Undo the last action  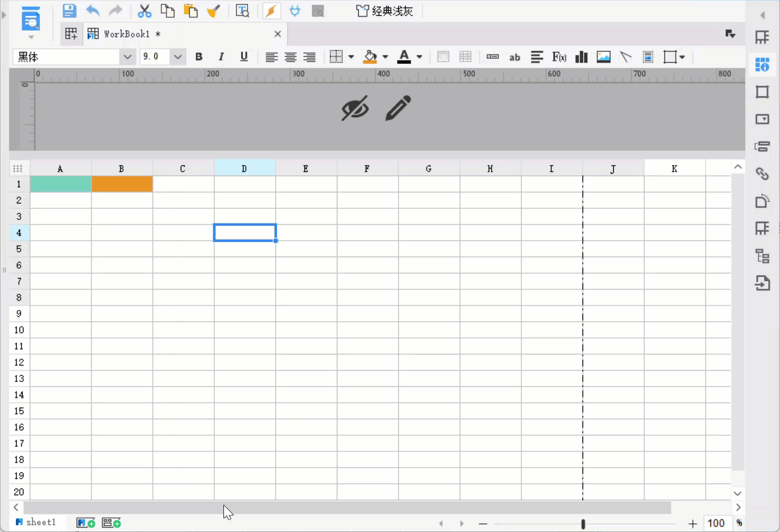point(93,11)
